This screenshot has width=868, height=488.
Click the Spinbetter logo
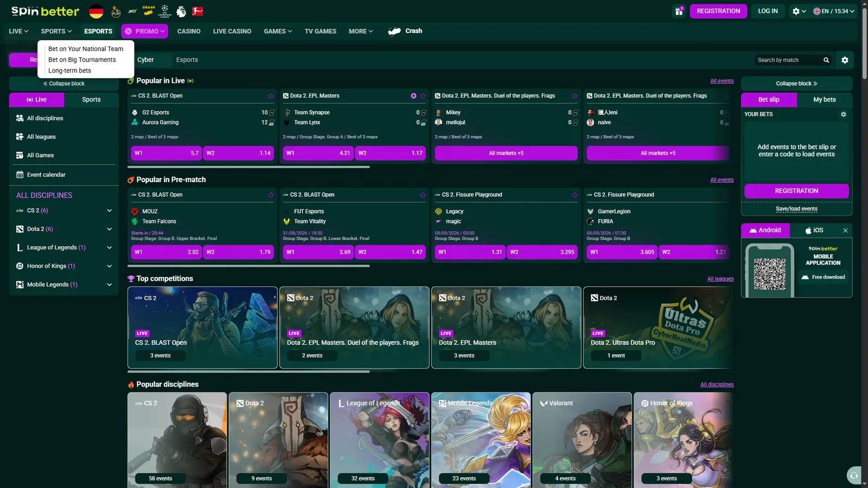(45, 11)
